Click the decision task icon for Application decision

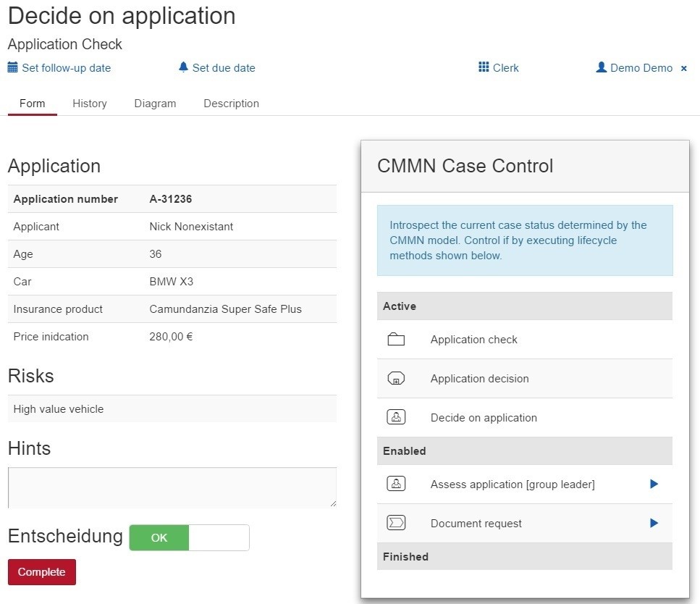[396, 378]
